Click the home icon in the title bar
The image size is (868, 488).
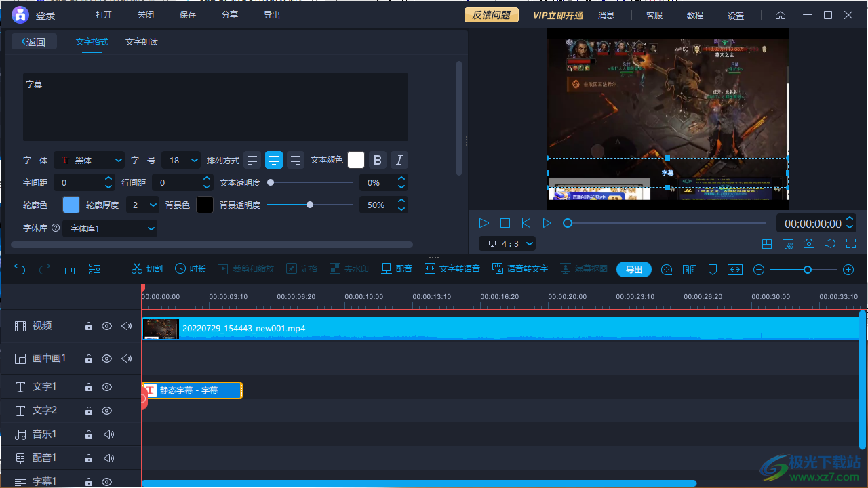click(781, 15)
